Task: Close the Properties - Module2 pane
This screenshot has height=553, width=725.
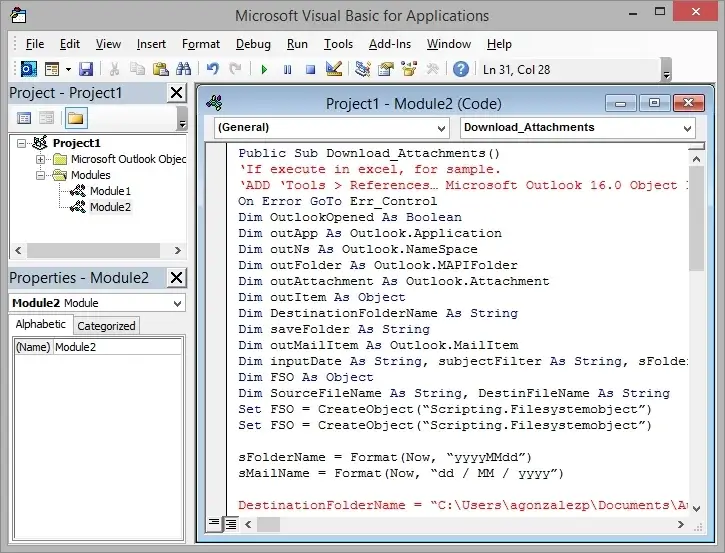Action: tap(177, 278)
